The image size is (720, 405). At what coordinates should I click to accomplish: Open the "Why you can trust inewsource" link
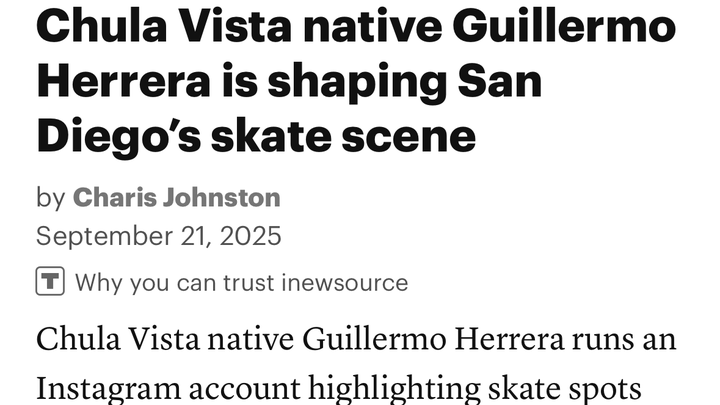[x=241, y=283]
